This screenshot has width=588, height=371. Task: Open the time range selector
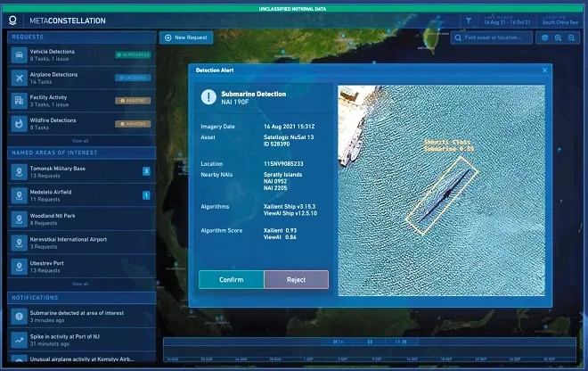pyautogui.click(x=507, y=21)
